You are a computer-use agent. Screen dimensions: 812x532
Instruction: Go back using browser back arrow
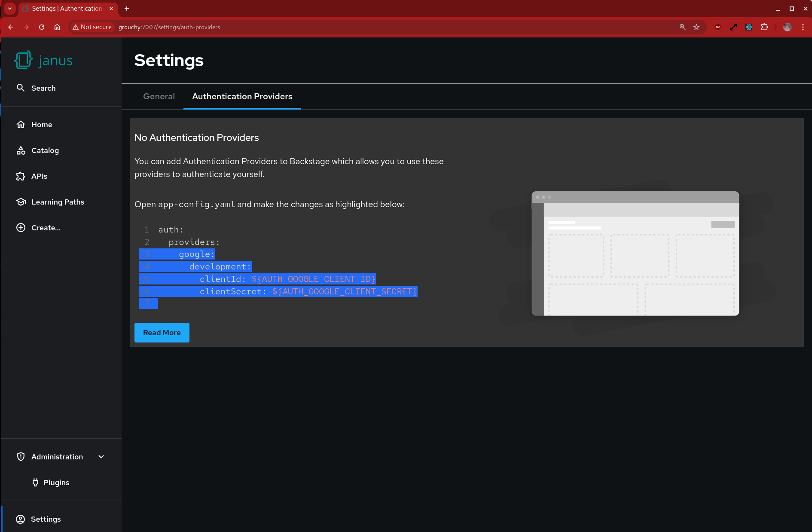tap(11, 27)
